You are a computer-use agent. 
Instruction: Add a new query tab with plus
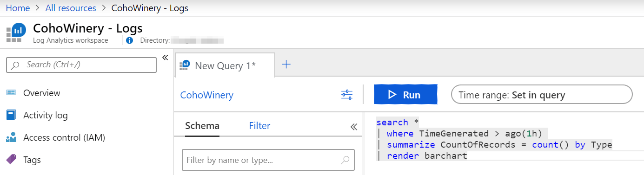[286, 65]
